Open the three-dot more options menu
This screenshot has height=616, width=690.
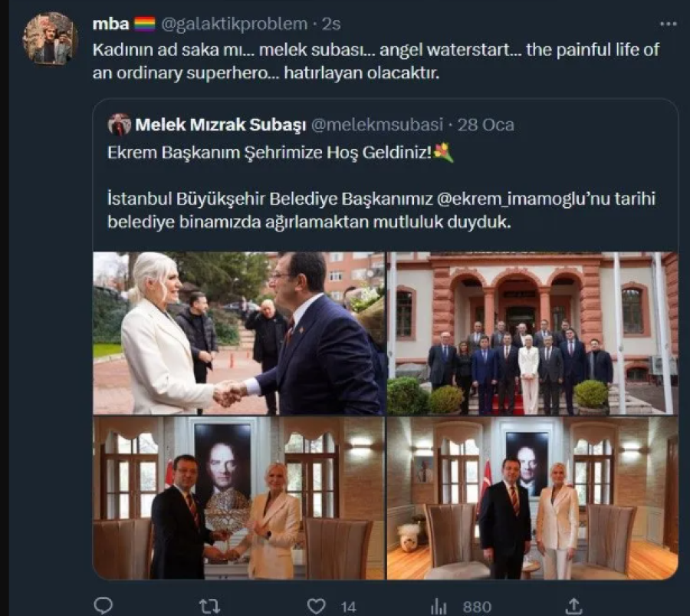[669, 24]
